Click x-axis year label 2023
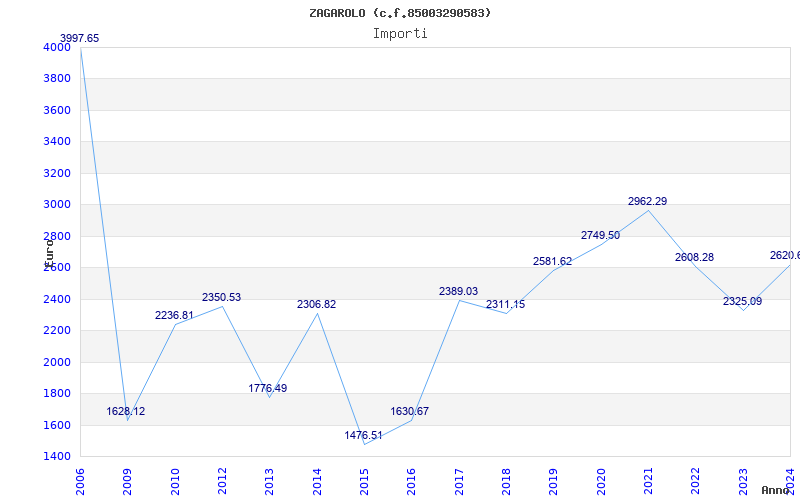800x500 pixels. click(x=743, y=481)
